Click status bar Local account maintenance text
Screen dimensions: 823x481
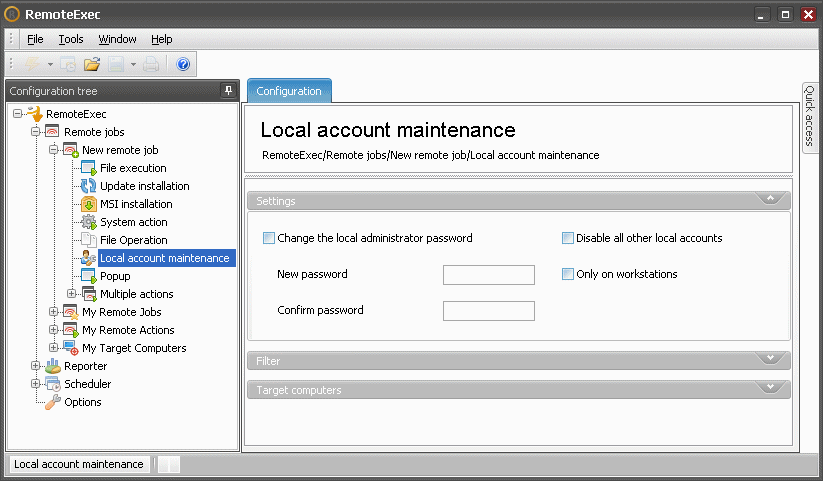[x=79, y=464]
